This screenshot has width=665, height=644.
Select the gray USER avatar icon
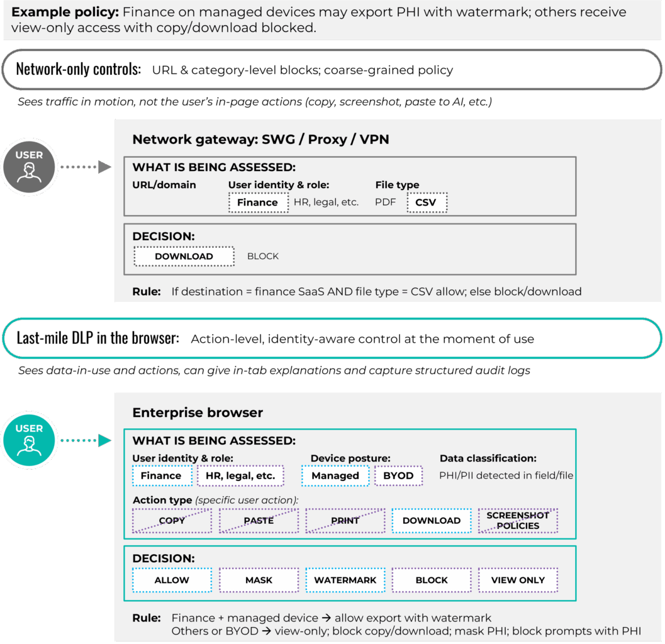pyautogui.click(x=29, y=167)
